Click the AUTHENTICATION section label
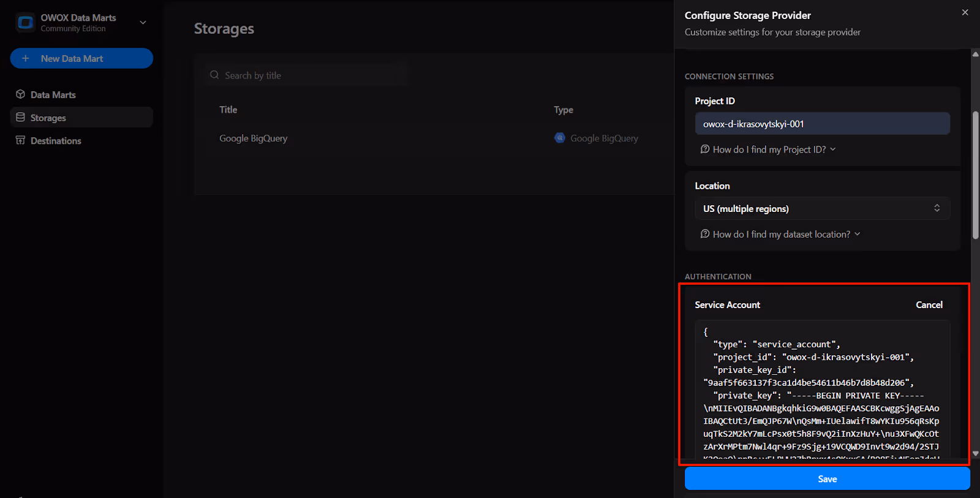Viewport: 980px width, 498px height. coord(718,277)
